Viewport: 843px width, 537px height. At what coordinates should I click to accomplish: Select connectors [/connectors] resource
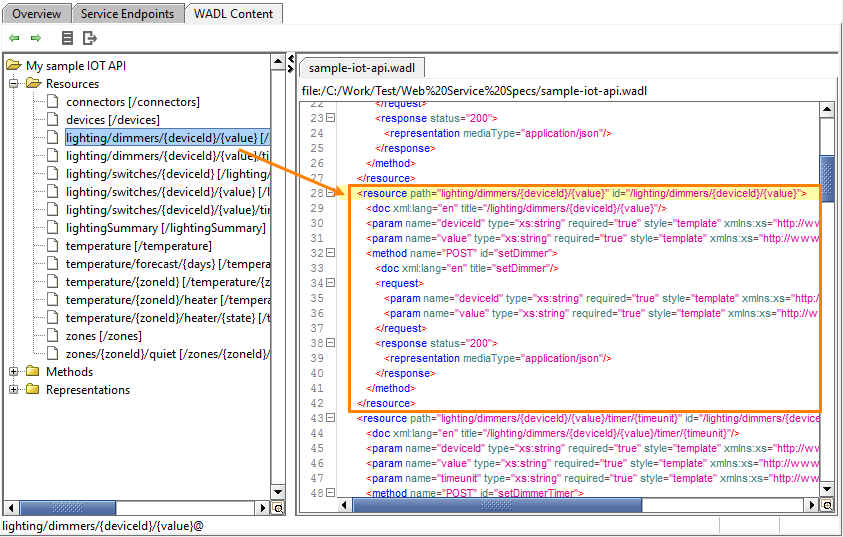tap(133, 102)
